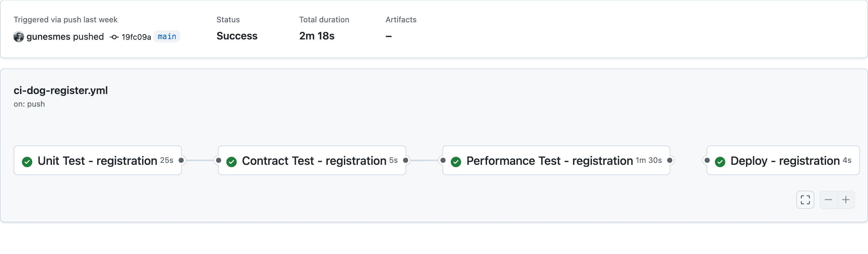Click the main branch label
Image resolution: width=868 pixels, height=254 pixels.
click(167, 37)
